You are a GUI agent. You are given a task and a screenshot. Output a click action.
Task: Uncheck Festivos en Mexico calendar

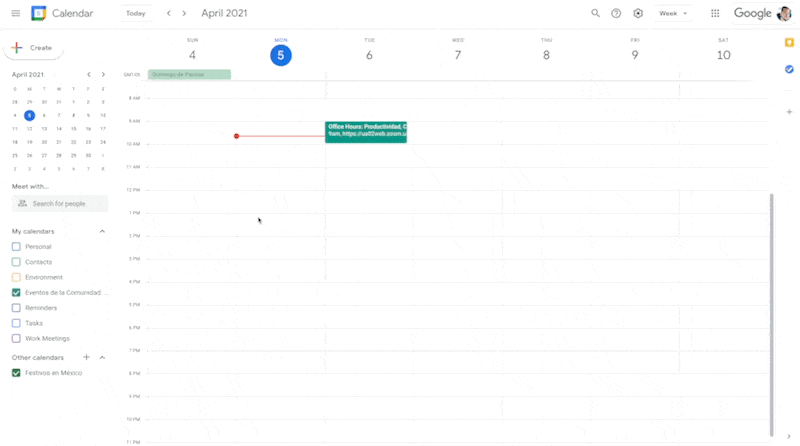point(16,373)
